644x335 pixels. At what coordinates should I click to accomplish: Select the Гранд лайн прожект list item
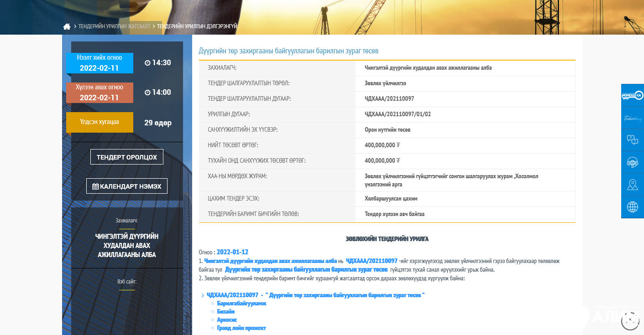[241, 328]
